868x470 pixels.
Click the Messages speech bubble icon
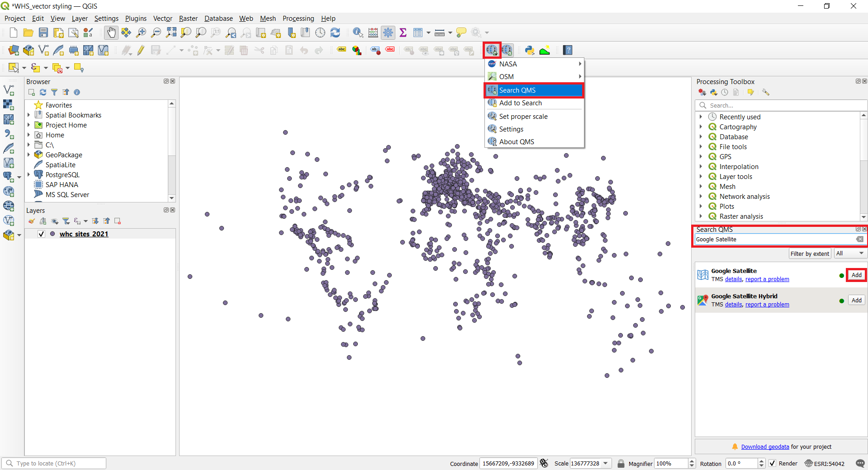[860, 463]
